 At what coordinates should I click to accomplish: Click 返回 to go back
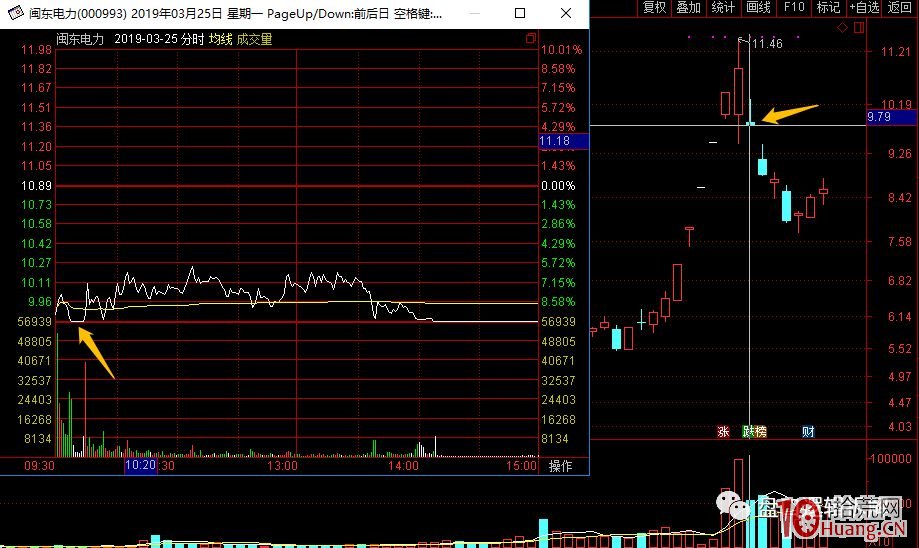pyautogui.click(x=900, y=7)
